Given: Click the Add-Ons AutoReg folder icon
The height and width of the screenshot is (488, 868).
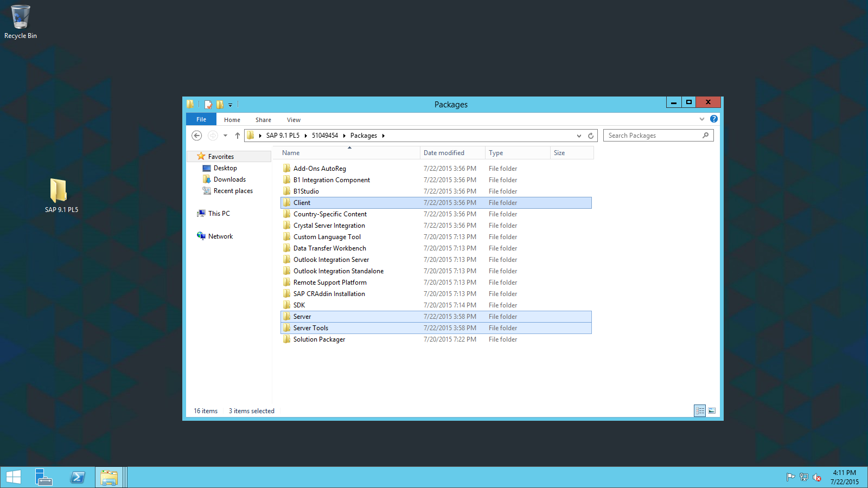Looking at the screenshot, I should 287,169.
